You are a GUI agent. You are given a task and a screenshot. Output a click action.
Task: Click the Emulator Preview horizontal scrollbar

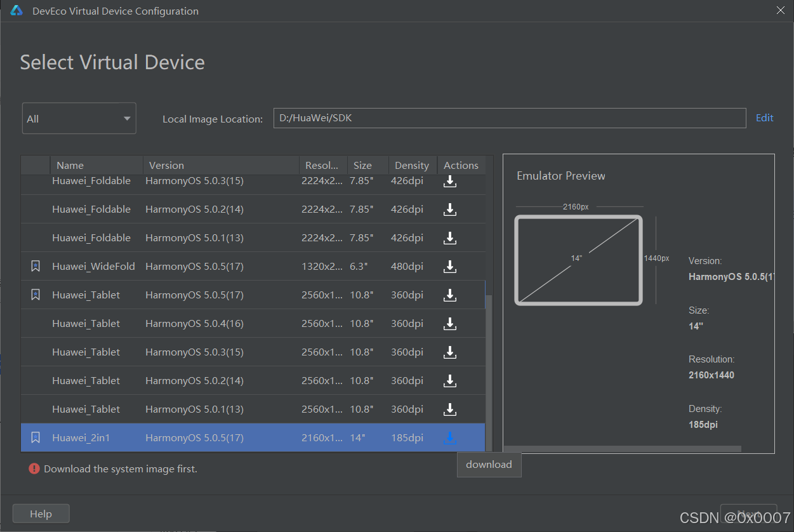click(622, 449)
